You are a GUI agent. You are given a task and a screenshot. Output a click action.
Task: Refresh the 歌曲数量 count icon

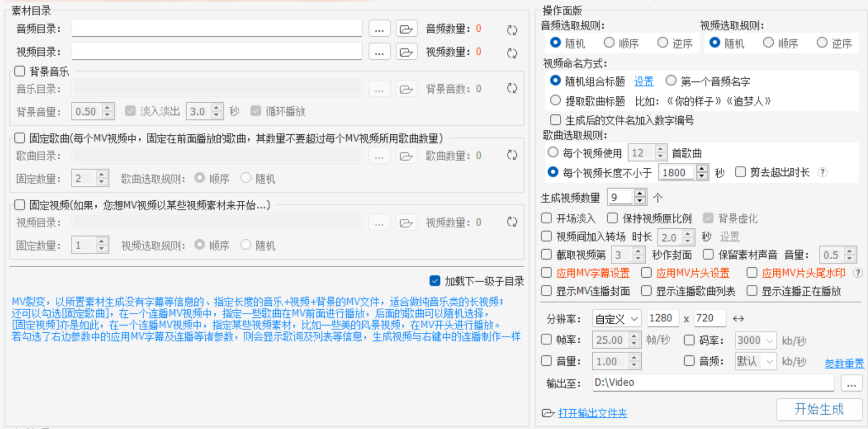click(x=512, y=155)
